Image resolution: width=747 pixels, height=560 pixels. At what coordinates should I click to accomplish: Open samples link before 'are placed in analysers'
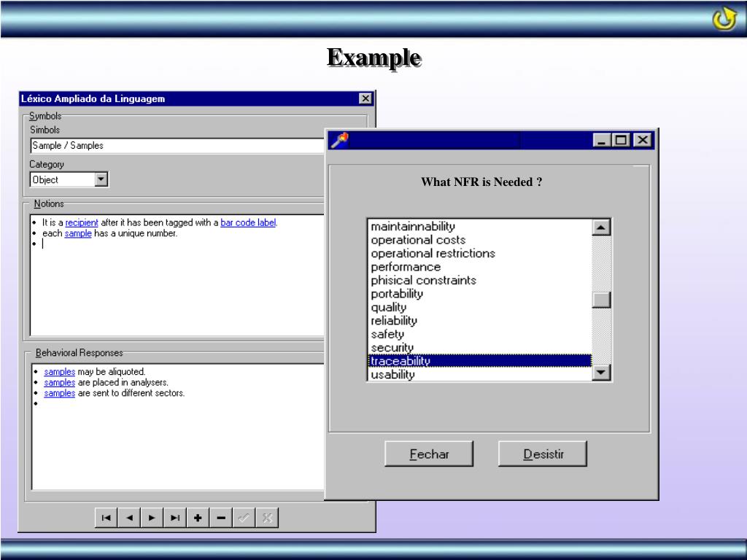60,382
